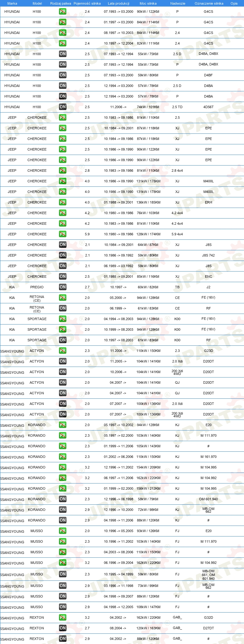Click the petrol icon in the Korando 154kW / 209KM row
Screen dimensions: 244x644
pos(63,467)
